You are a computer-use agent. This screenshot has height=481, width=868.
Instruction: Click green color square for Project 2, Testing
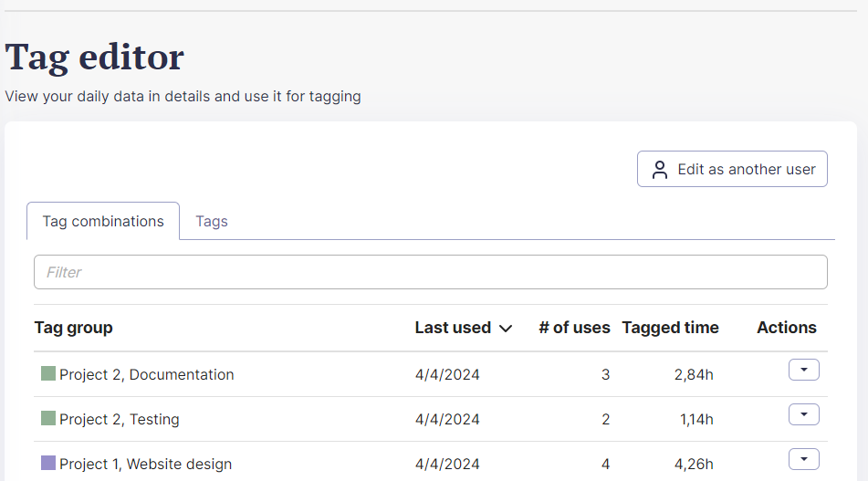click(x=48, y=418)
